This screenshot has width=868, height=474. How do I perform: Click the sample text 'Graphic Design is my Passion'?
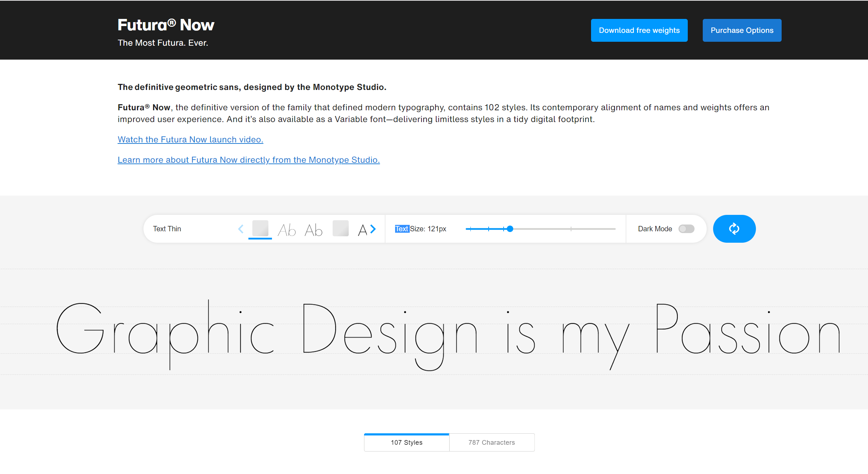(x=449, y=335)
